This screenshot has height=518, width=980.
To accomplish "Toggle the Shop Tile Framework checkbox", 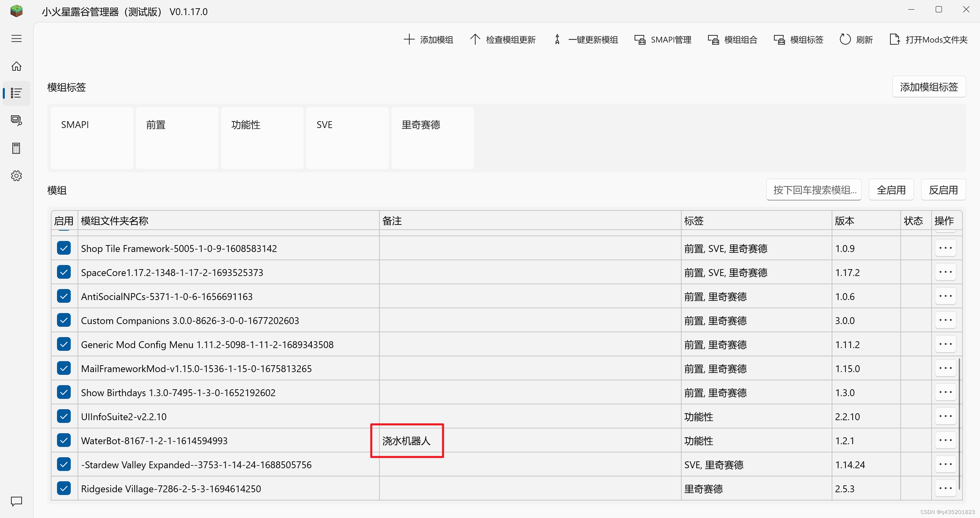I will click(64, 248).
